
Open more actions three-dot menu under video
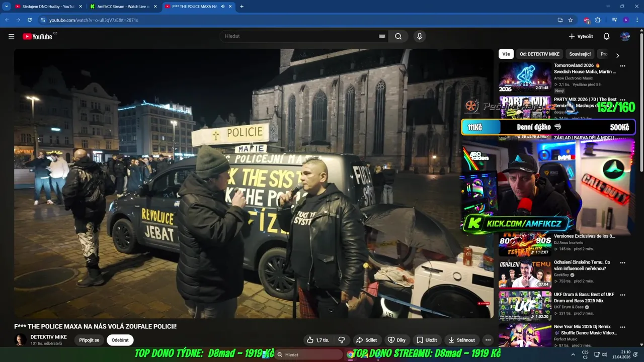tap(488, 340)
